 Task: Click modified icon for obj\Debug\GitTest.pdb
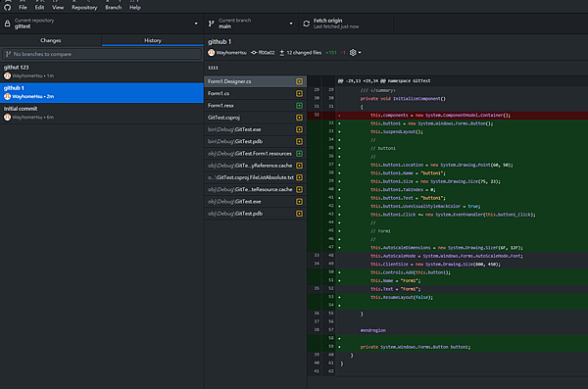pos(299,214)
